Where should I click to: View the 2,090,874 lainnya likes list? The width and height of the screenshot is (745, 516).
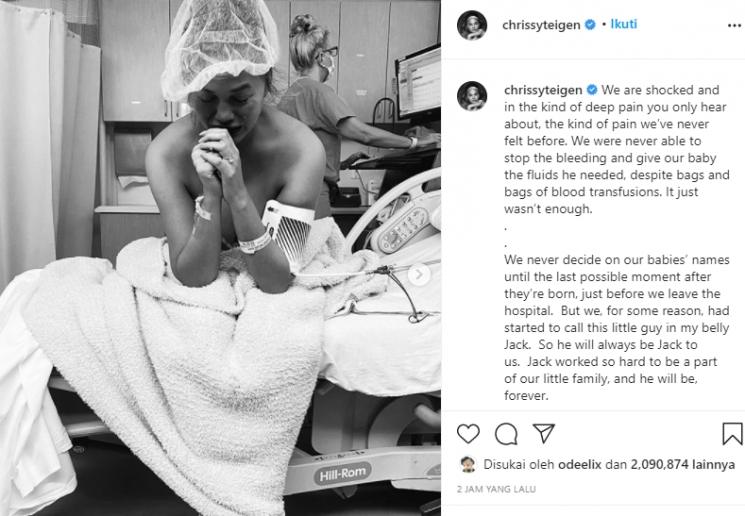pyautogui.click(x=683, y=464)
